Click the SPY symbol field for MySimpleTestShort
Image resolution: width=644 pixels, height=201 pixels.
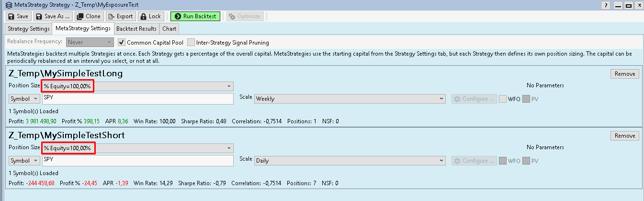pos(138,161)
